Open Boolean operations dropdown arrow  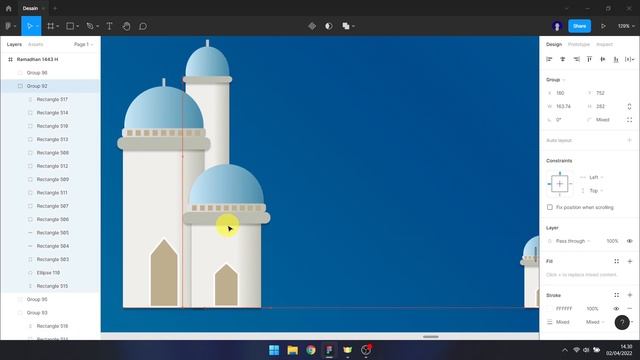353,26
